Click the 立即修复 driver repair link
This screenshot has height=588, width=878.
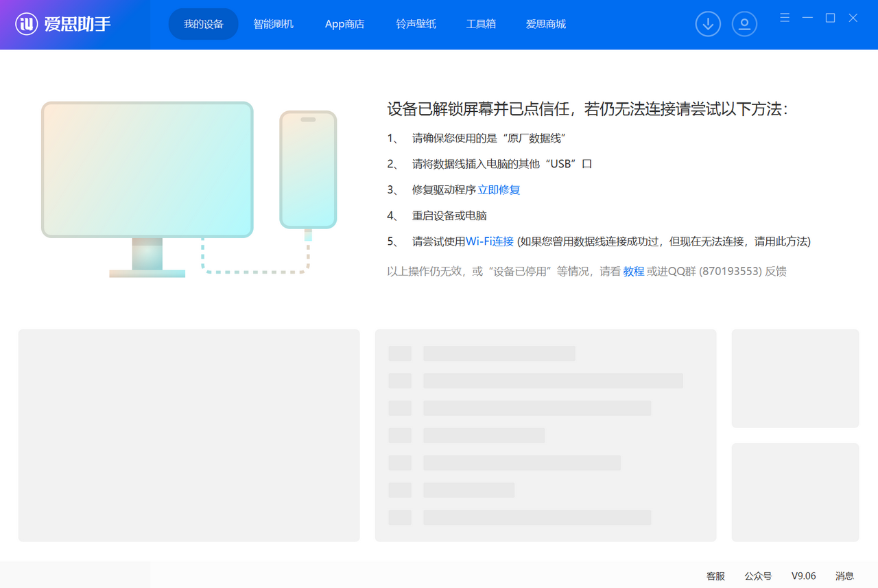pos(499,190)
